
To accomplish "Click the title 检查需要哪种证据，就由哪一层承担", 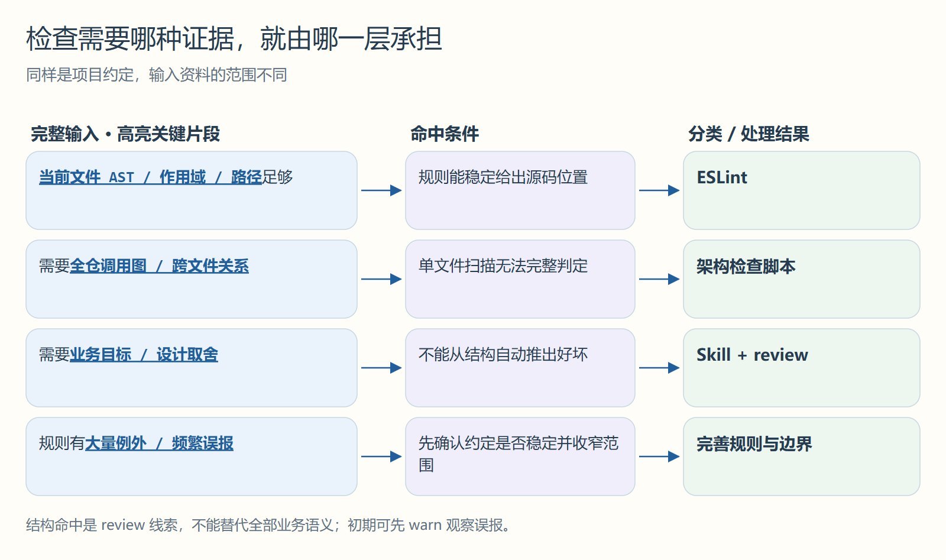I will tap(234, 39).
